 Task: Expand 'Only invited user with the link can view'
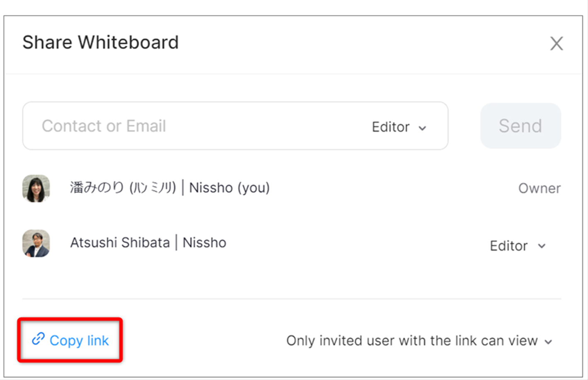419,341
